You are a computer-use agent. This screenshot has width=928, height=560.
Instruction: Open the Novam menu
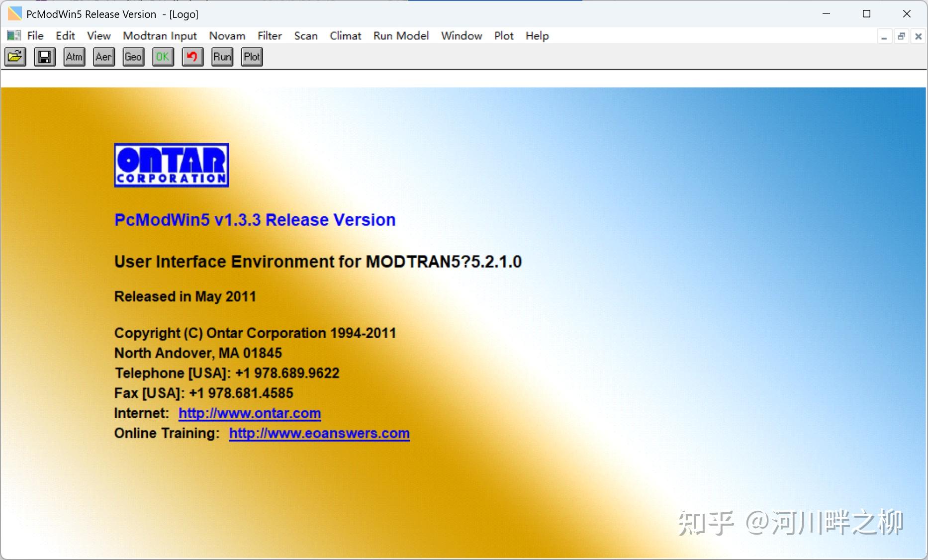[227, 36]
